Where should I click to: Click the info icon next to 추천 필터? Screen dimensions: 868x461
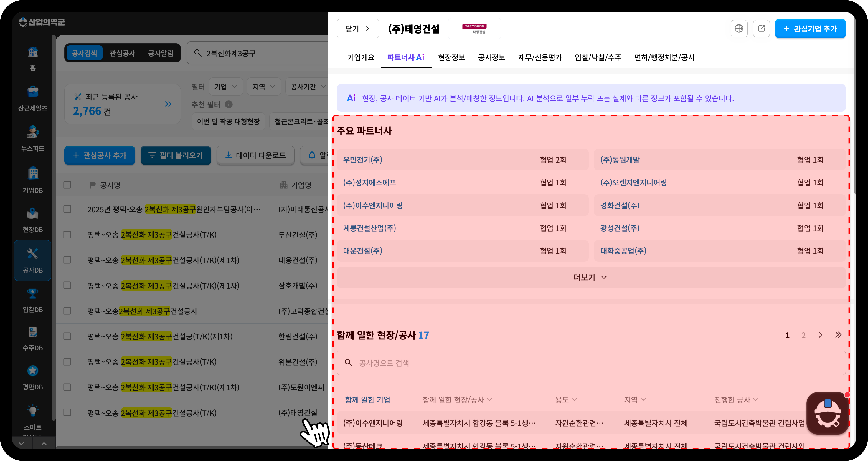[229, 105]
